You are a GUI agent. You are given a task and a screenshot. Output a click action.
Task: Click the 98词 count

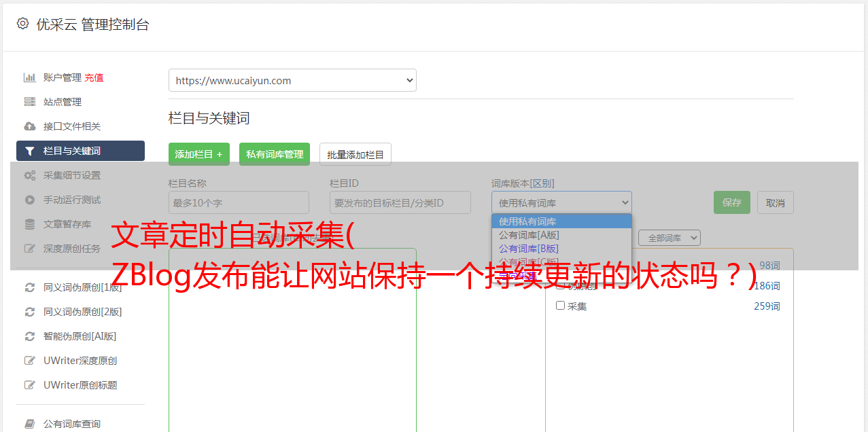769,266
